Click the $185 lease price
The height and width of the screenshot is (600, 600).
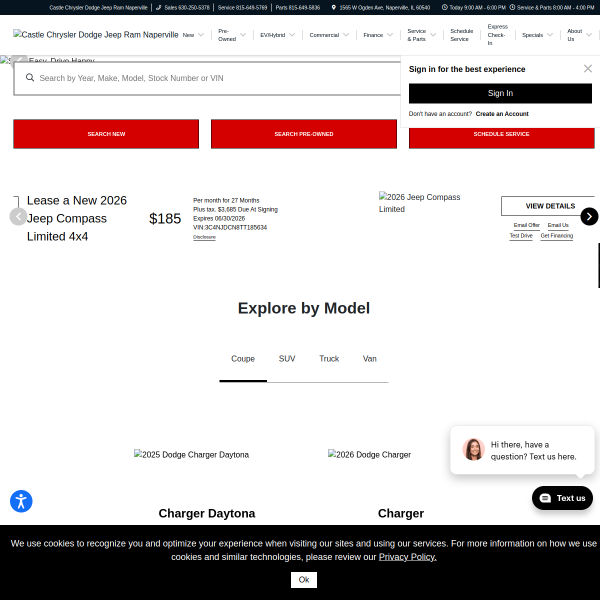165,218
